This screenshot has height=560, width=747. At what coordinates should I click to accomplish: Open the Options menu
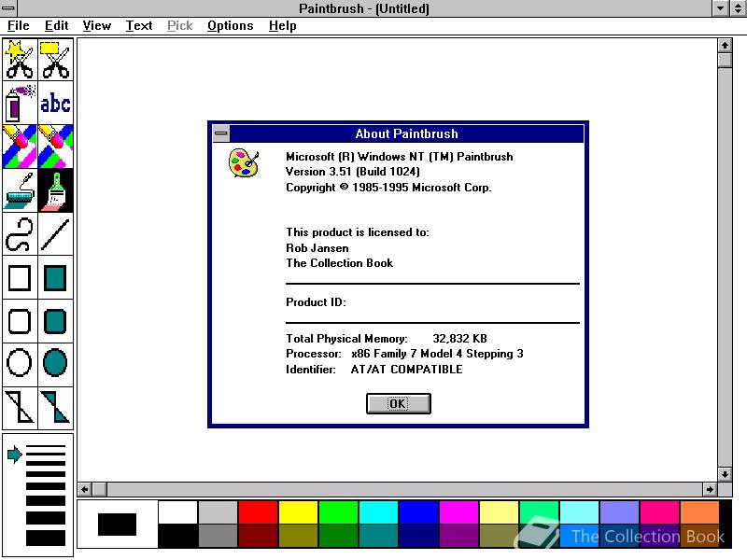point(230,26)
